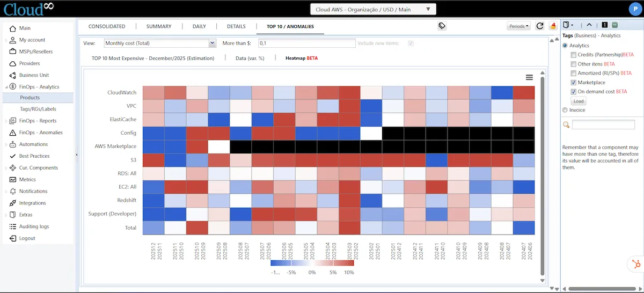Expand the Extras tree node
644x293 pixels.
(x=6, y=215)
